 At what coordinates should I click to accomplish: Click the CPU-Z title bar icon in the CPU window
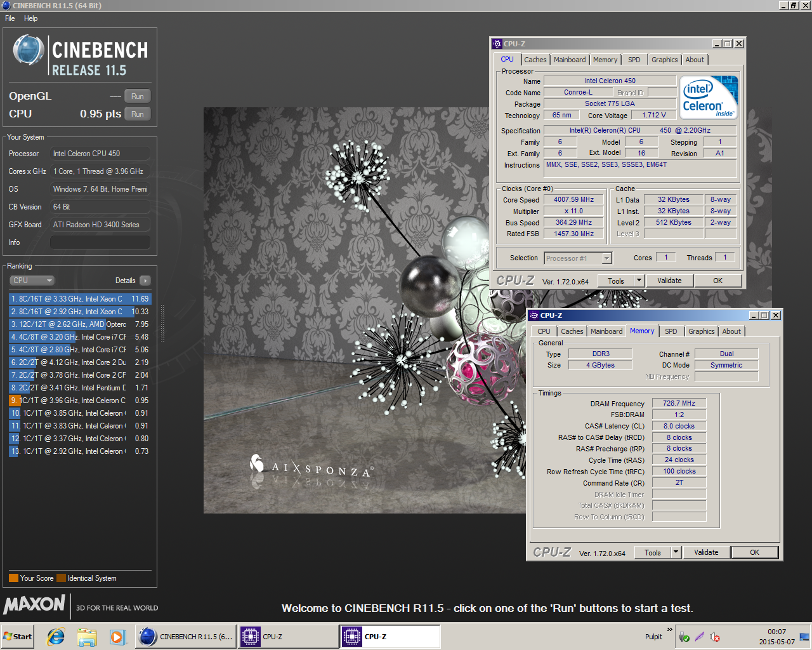pyautogui.click(x=497, y=44)
